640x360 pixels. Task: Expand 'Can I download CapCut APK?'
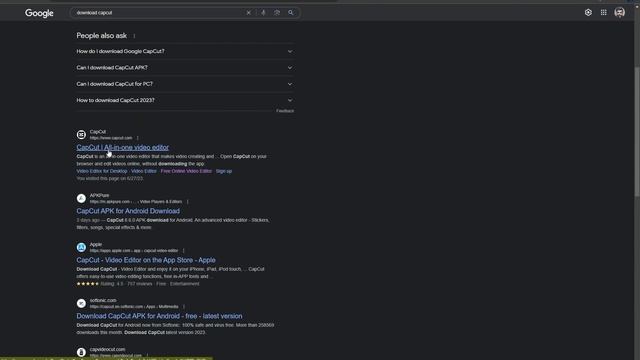click(x=185, y=68)
